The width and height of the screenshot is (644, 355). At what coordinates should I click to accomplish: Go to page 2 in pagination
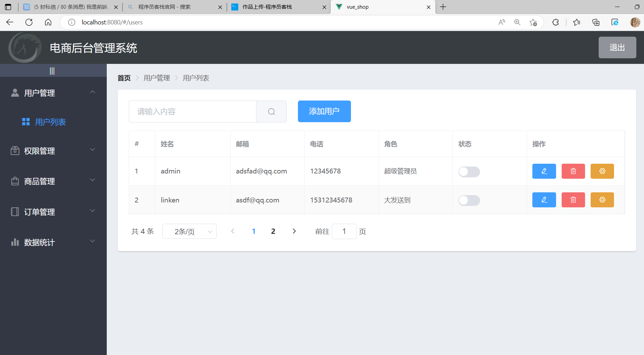pos(273,231)
